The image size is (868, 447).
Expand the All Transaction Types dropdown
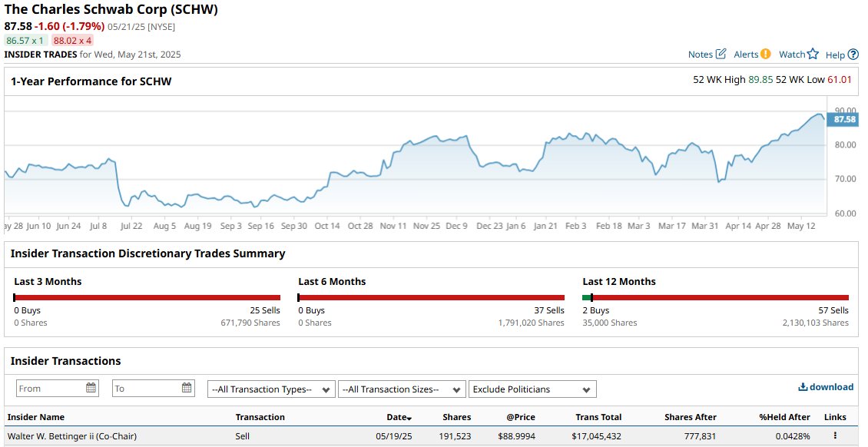click(x=271, y=389)
